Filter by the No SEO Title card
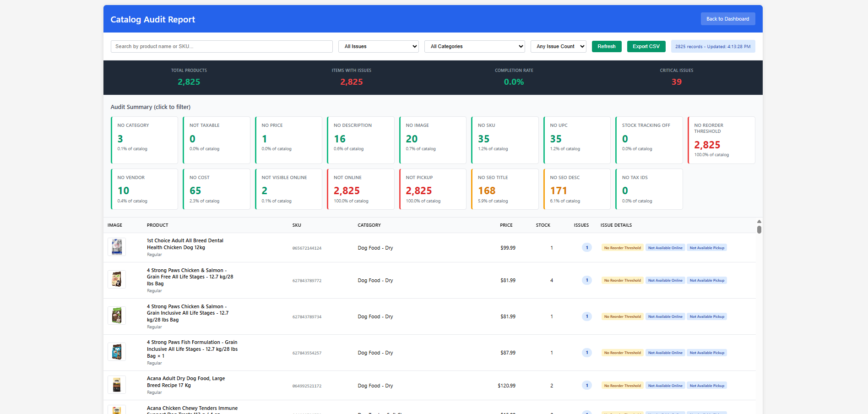 [x=505, y=189]
